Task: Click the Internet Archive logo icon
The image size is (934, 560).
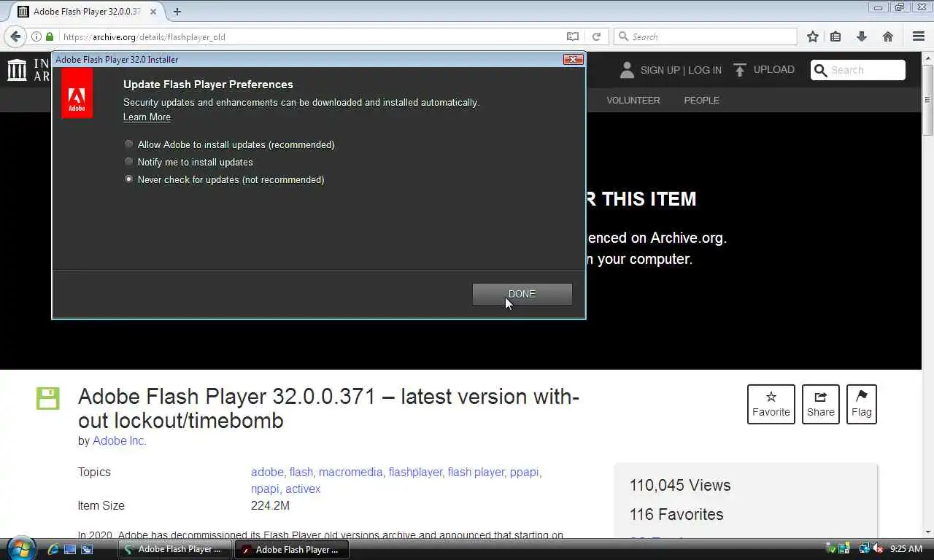Action: point(17,70)
